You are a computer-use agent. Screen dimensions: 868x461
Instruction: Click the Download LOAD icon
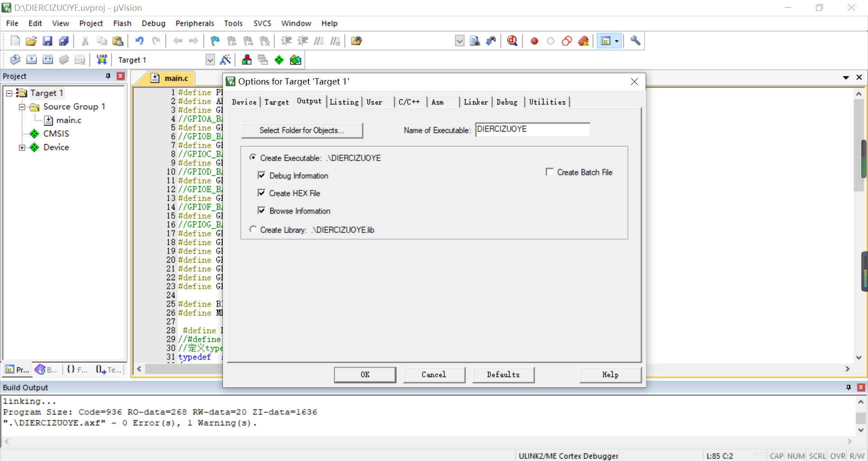(102, 60)
